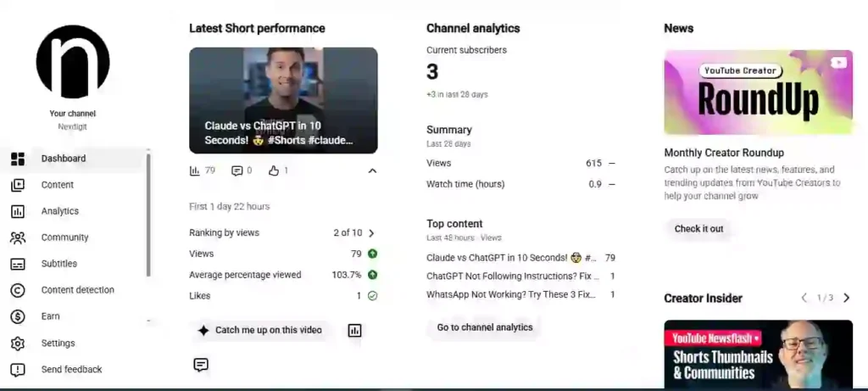868x391 pixels.
Task: Click the Ranking by views 2 of 10 value
Action: pyautogui.click(x=348, y=233)
